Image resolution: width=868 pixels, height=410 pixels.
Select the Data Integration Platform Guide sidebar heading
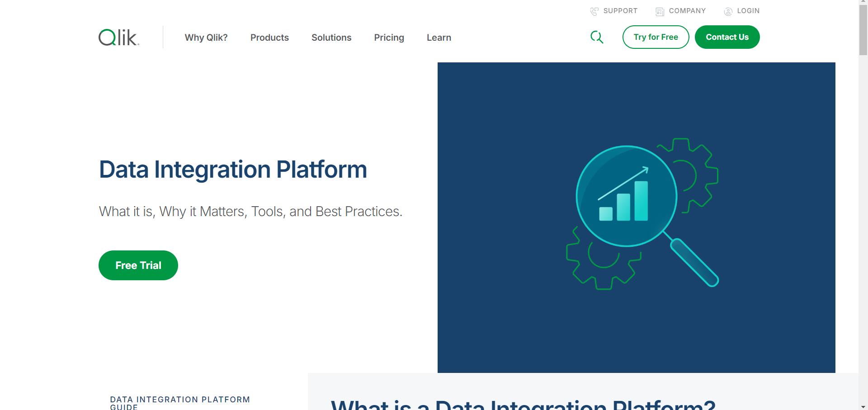pos(180,402)
